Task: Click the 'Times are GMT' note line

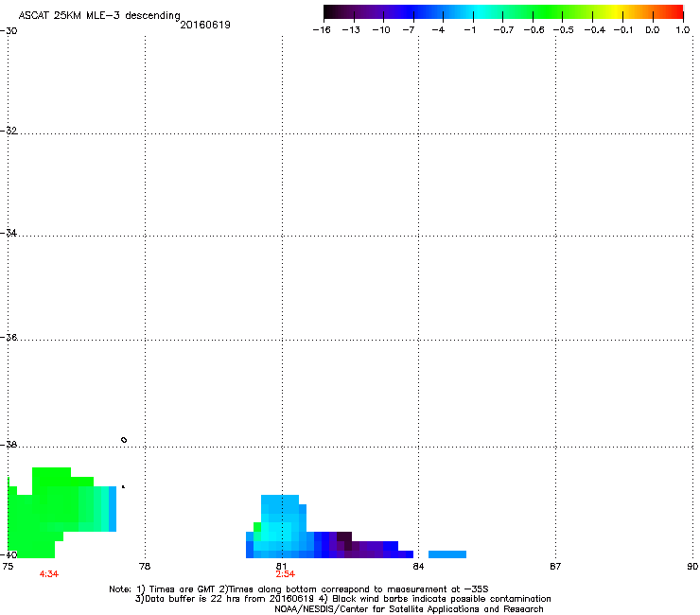Action: [x=299, y=589]
